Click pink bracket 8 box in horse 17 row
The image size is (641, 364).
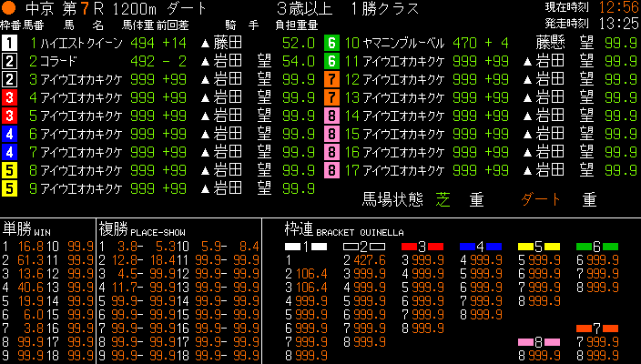332,170
